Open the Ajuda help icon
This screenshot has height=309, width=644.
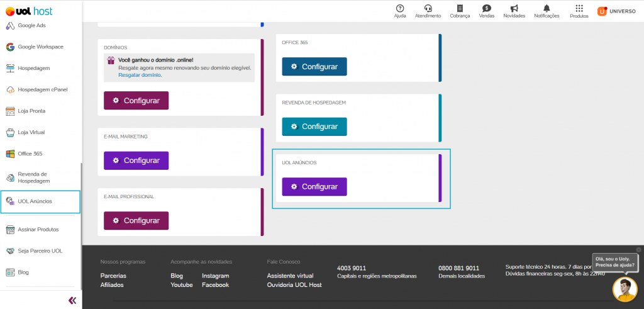point(399,11)
